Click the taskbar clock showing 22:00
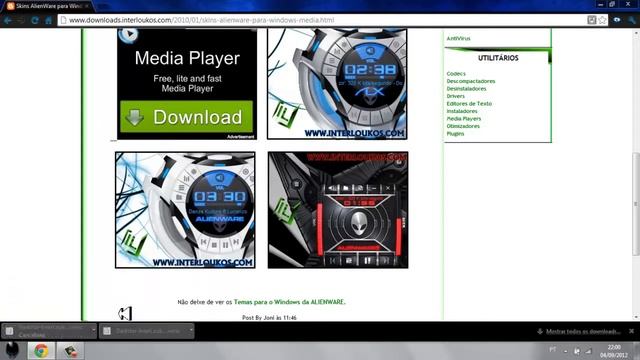The width and height of the screenshot is (640, 360). pyautogui.click(x=614, y=351)
